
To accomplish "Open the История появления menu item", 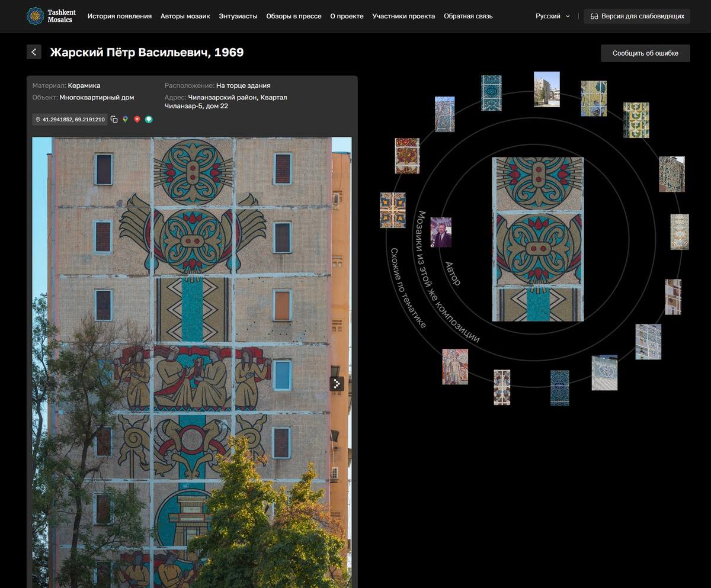I will pos(119,16).
